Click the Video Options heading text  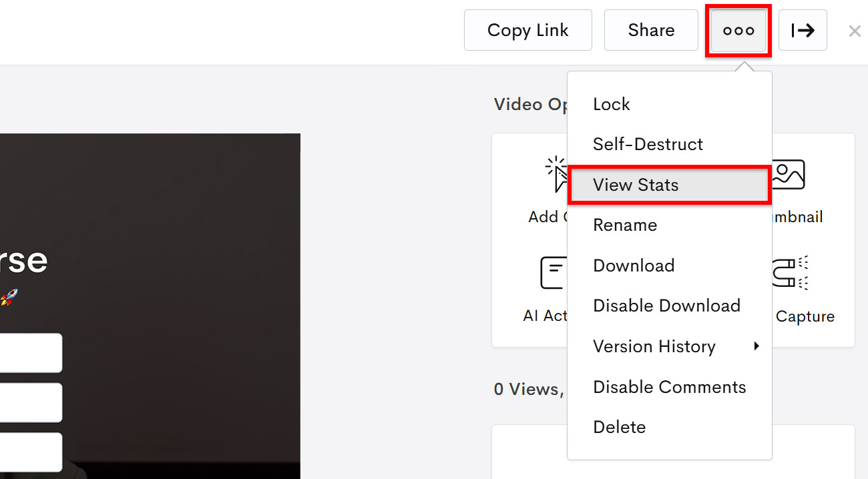[x=531, y=104]
